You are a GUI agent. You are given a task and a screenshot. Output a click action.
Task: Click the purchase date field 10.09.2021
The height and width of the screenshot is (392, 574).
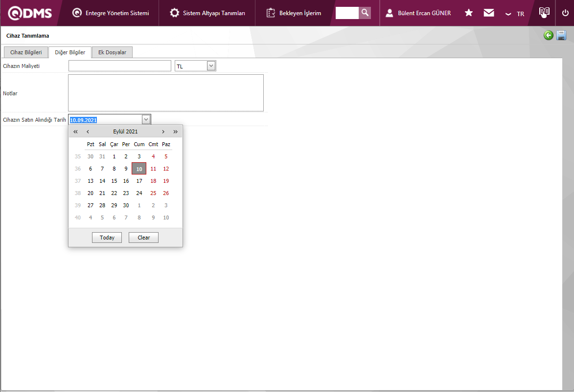(x=105, y=120)
